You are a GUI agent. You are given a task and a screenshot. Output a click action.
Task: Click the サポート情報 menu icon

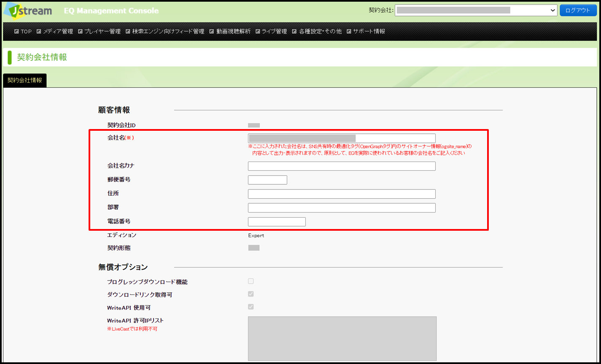tap(349, 32)
